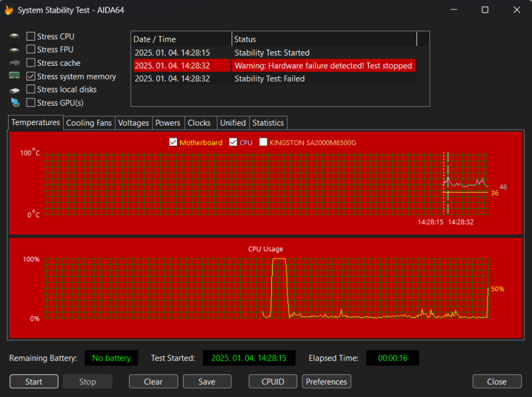Screen dimensions: 532x397
Task: Click the 46 CPU temperature value label
Action: [x=503, y=187]
